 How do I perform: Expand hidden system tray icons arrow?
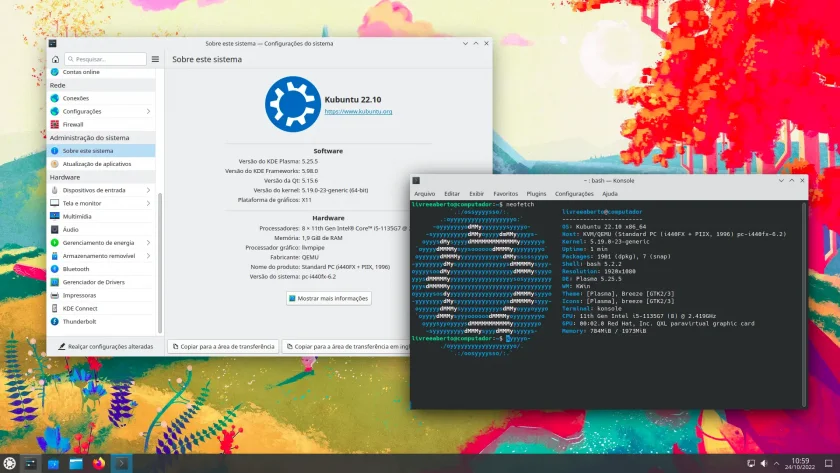(x=776, y=463)
